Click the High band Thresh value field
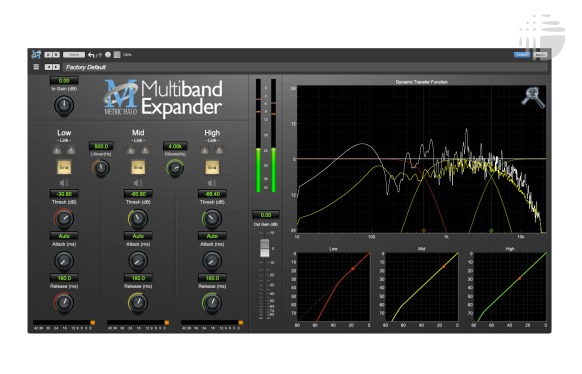Viewport: 582px width, 374px height. (x=212, y=194)
